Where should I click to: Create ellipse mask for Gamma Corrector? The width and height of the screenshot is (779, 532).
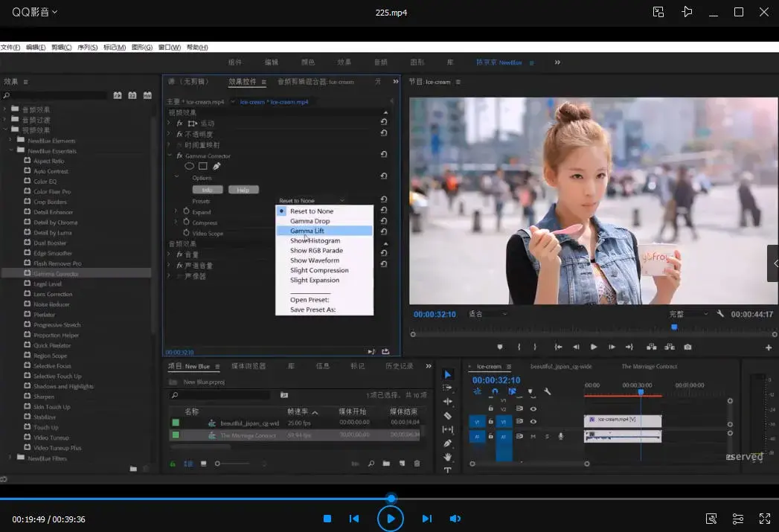[x=190, y=167]
